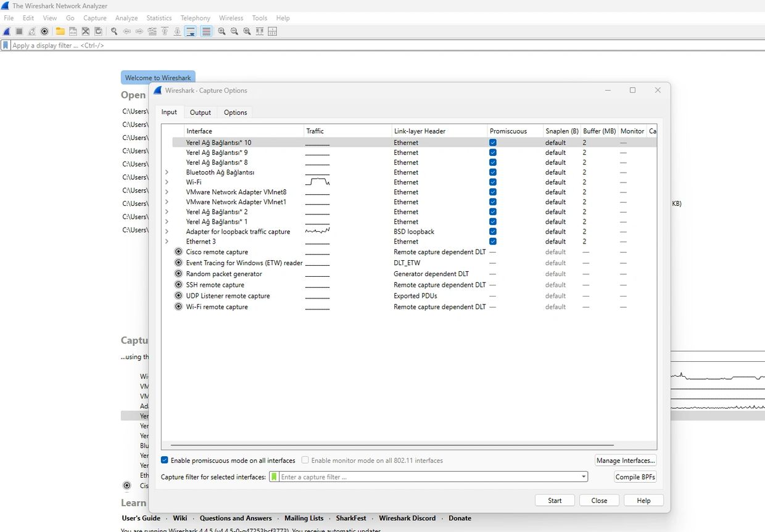Expand the Bluetooth Ağ Bağlantısı interface row
765x532 pixels.
pos(167,173)
